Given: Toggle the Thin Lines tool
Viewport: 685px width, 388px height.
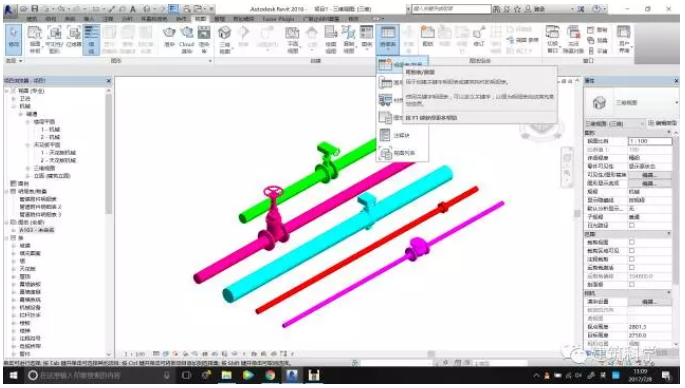Looking at the screenshot, I should (x=91, y=39).
